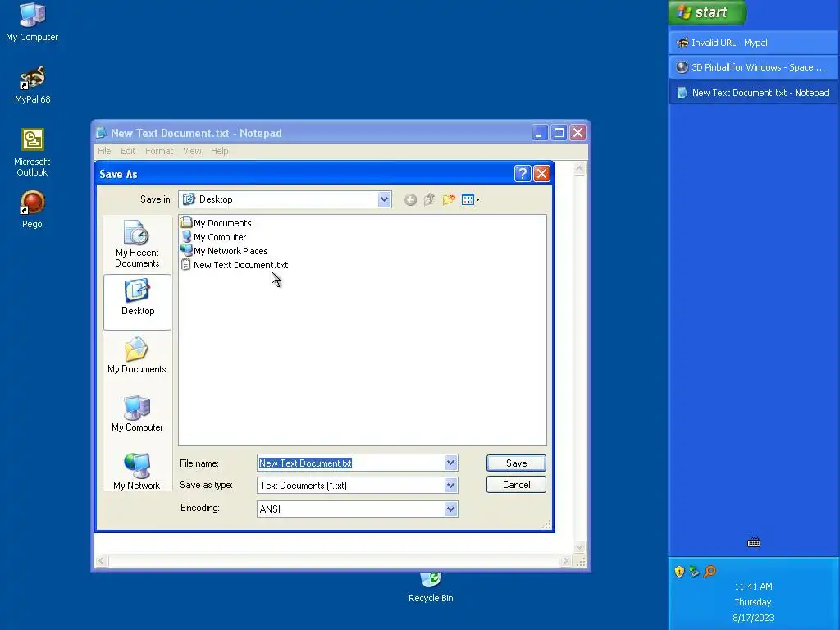Open Notepad View menu

(x=192, y=151)
